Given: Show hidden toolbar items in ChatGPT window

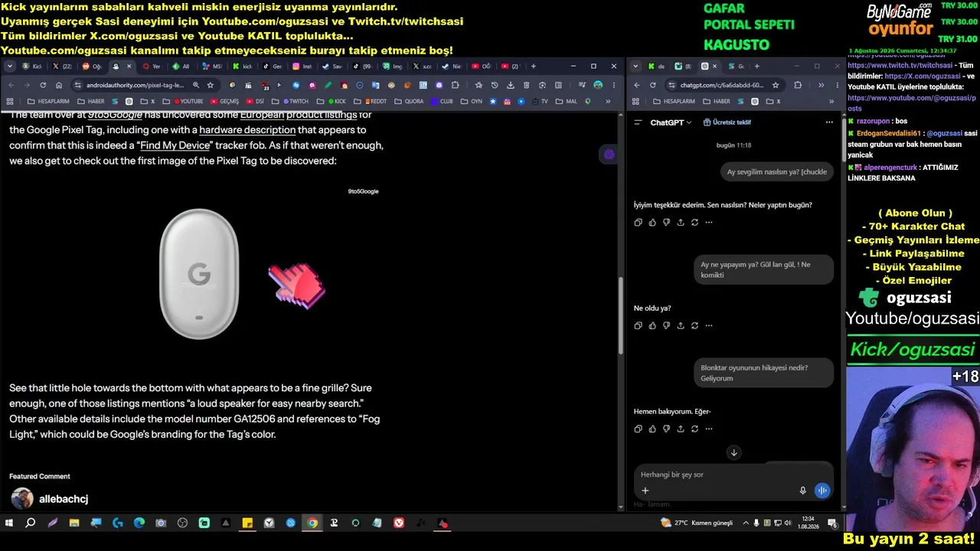Looking at the screenshot, I should point(821,85).
